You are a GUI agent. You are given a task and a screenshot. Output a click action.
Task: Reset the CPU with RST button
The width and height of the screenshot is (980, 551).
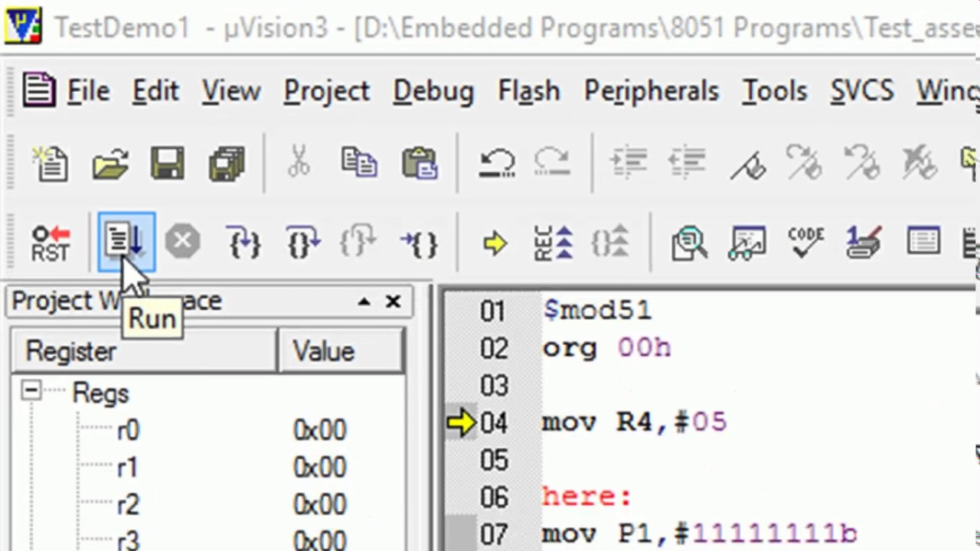(x=51, y=243)
